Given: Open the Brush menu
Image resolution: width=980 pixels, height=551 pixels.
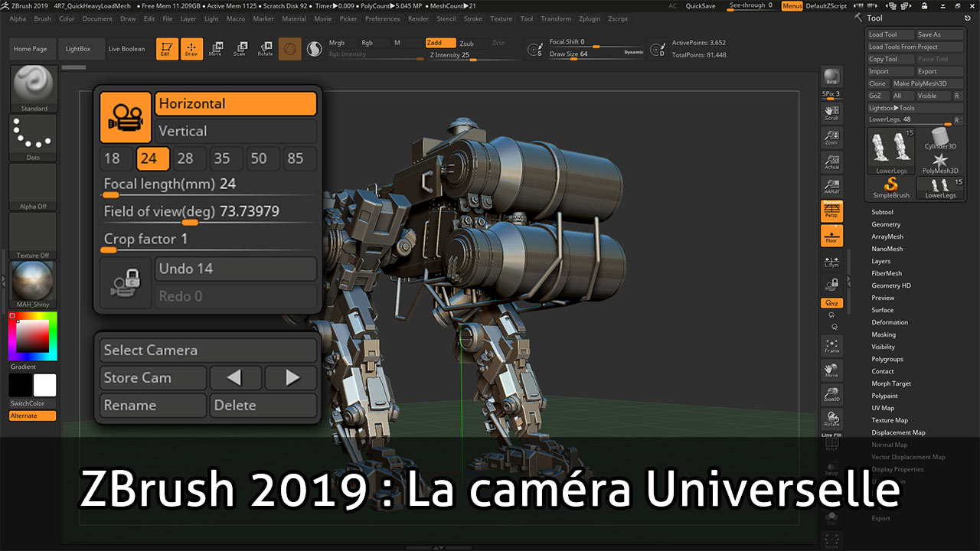Looking at the screenshot, I should click(43, 18).
